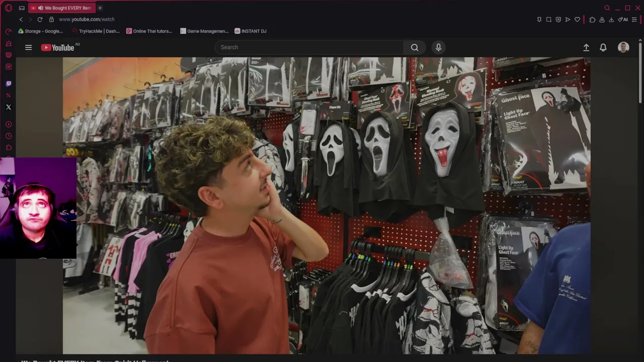
Task: Open the AI assistant button in toolbar
Action: 623,20
